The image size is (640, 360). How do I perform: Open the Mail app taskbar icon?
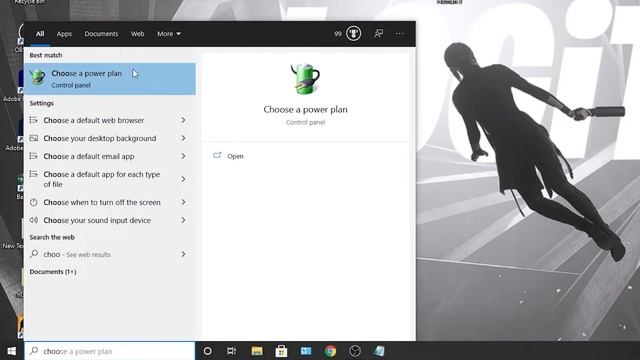306,351
